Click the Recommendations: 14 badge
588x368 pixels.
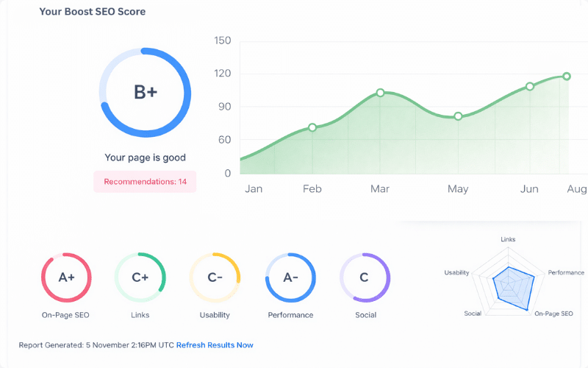coord(145,181)
